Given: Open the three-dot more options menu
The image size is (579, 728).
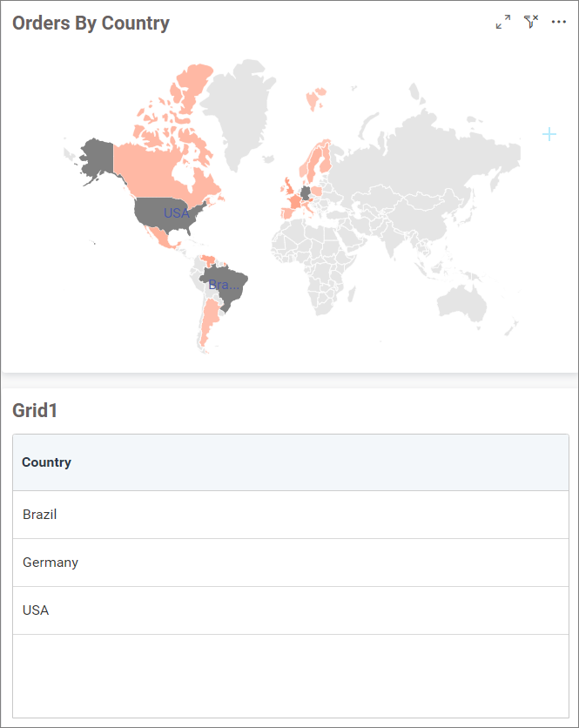Looking at the screenshot, I should pos(559,23).
